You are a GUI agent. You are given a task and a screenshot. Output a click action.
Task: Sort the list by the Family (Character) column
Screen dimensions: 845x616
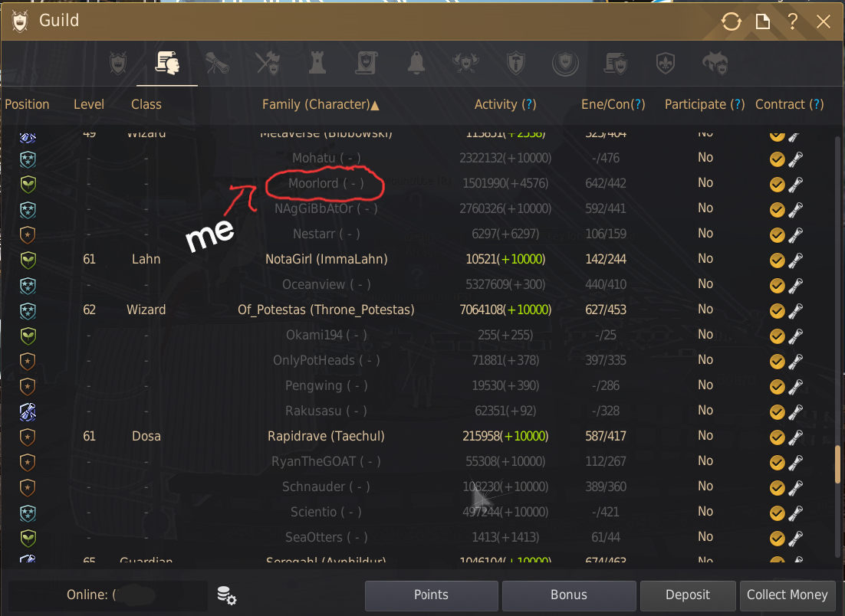[x=321, y=104]
